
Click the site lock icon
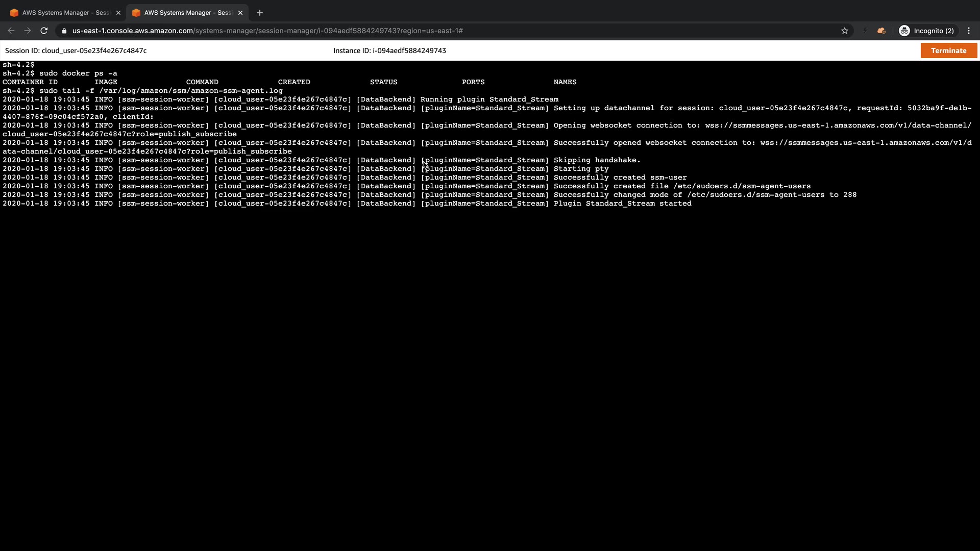(x=64, y=31)
